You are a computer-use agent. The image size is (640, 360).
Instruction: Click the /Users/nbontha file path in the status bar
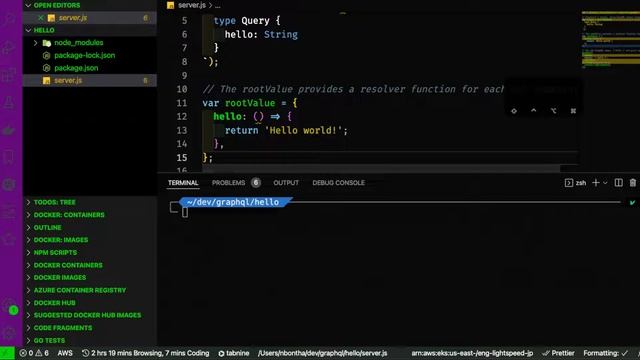click(322, 353)
